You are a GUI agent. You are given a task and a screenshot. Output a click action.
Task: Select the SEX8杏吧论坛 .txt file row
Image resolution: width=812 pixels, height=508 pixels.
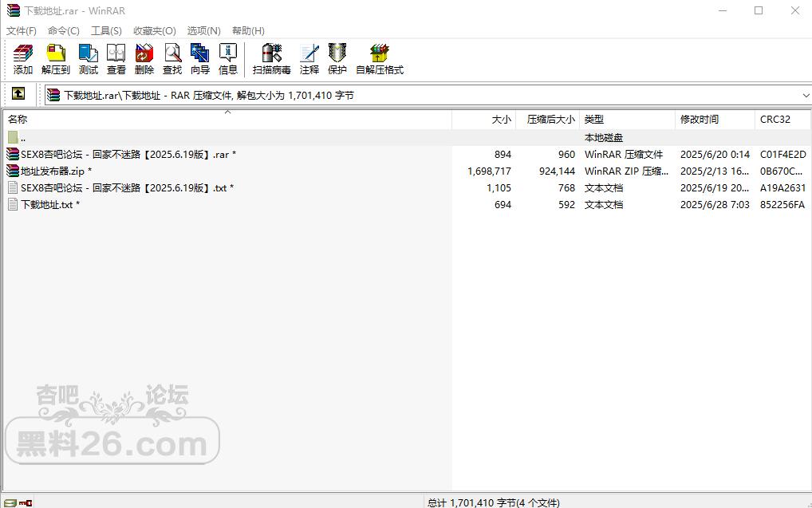(x=407, y=188)
